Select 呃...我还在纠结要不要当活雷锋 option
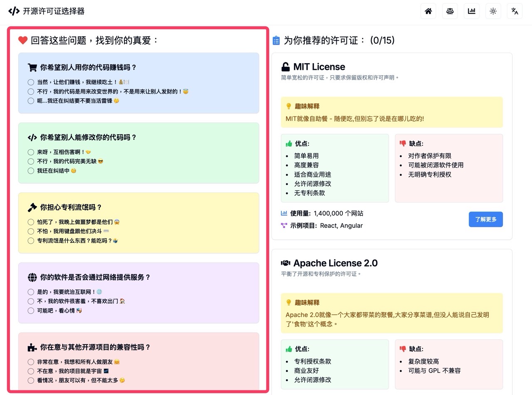532x395 pixels. (31, 101)
